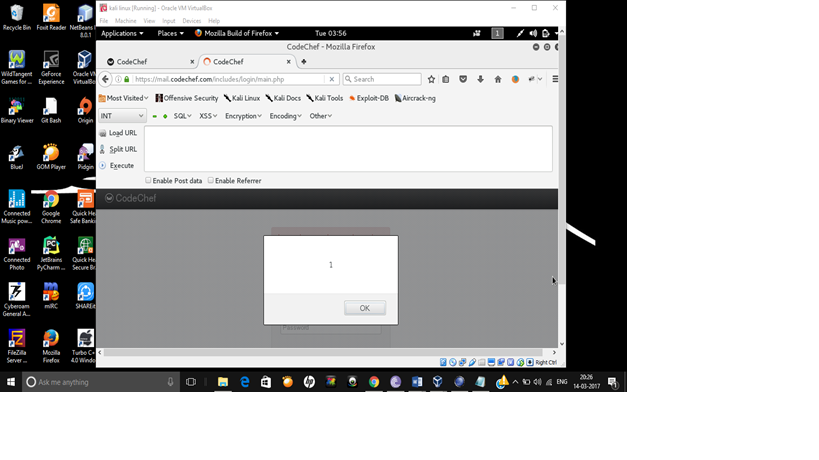Screen dimensions: 819x460
Task: Open new Firefox tab with plus
Action: [303, 62]
